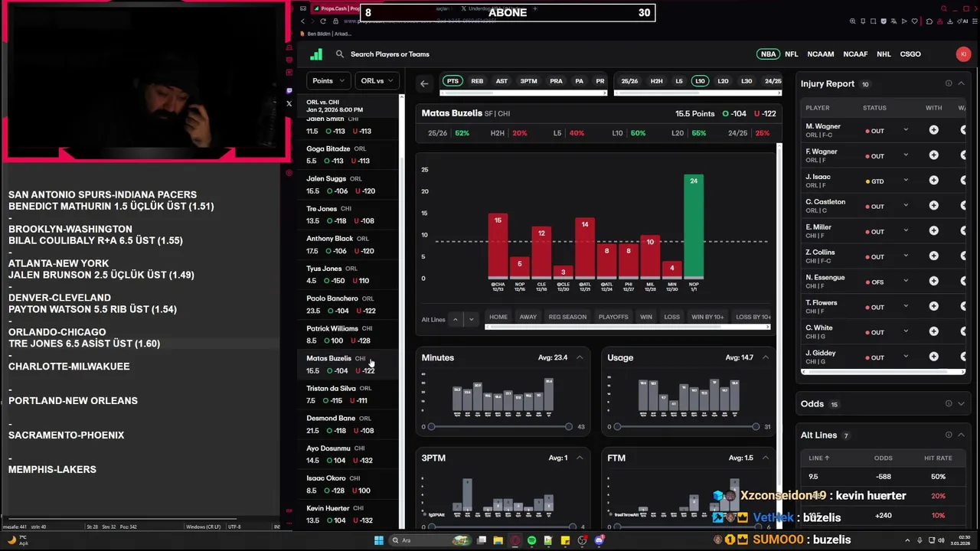The width and height of the screenshot is (980, 551).
Task: Add J. Isaac to With filter
Action: (933, 181)
